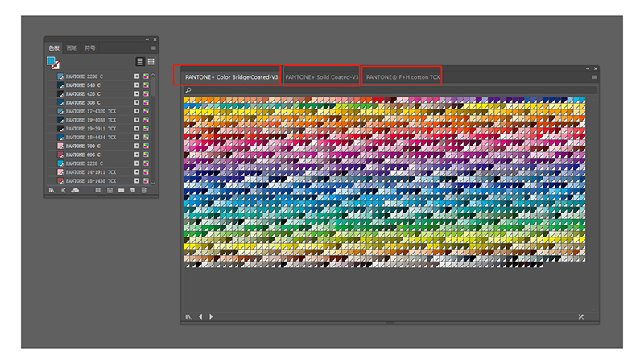Switch to PANTONE+ Solid Coated-V3 tab

point(321,77)
